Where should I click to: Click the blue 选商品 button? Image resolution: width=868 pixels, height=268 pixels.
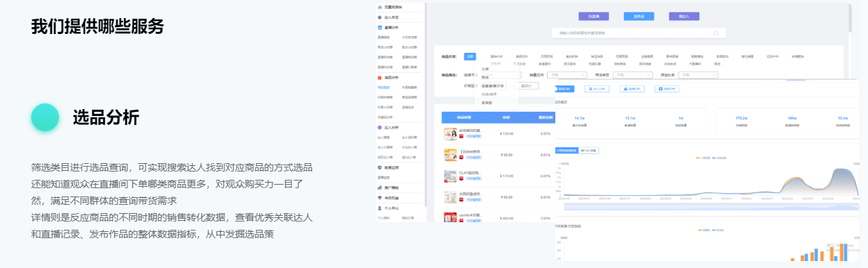(639, 15)
